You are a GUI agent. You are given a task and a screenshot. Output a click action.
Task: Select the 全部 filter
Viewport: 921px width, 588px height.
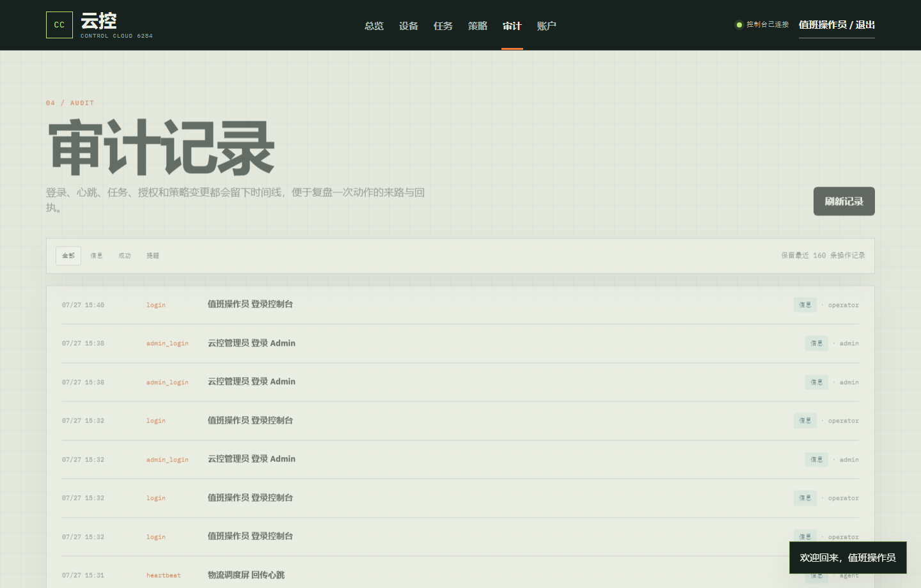pos(68,256)
